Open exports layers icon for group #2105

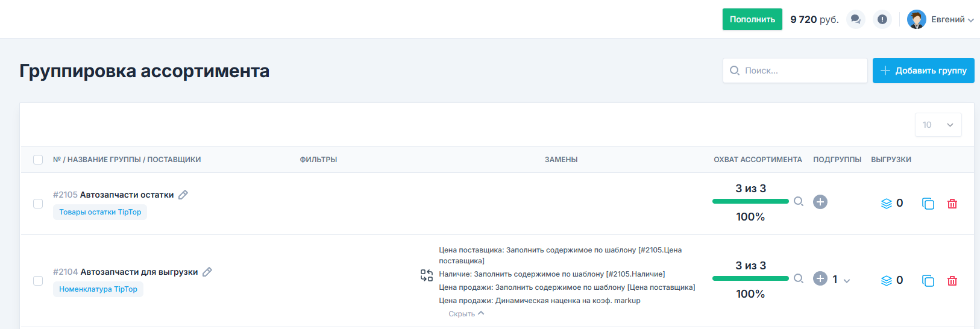tap(887, 204)
